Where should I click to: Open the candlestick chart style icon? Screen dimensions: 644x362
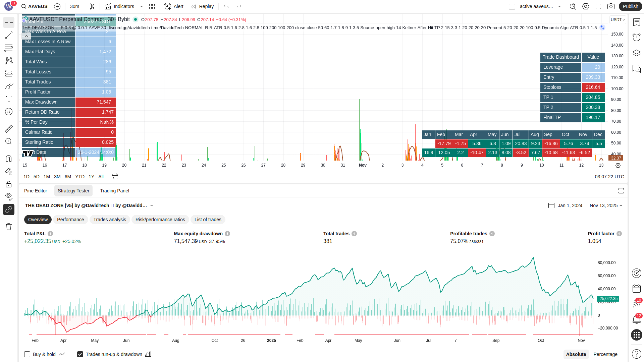[x=92, y=6]
